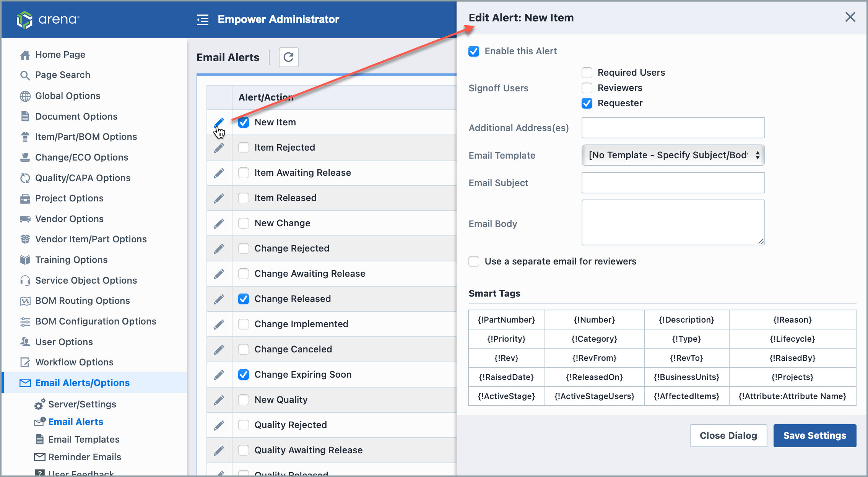Uncheck the New Item alert checkbox
This screenshot has width=868, height=477.
pos(244,122)
